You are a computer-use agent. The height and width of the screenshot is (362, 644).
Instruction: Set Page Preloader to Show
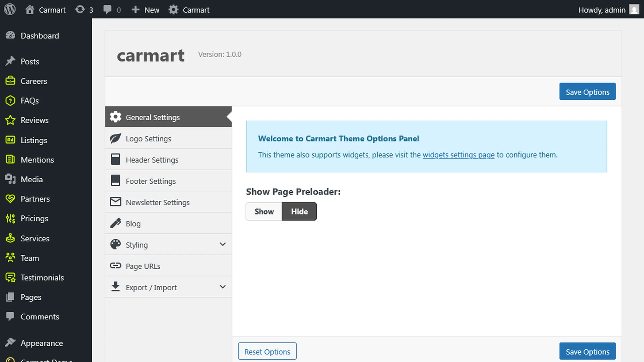pos(264,212)
